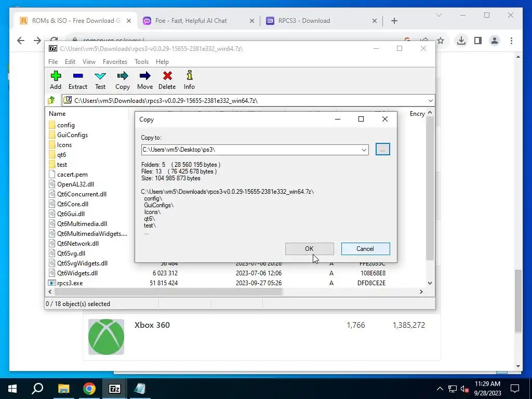The image size is (532, 399).
Task: Open the View menu
Action: 89,61
